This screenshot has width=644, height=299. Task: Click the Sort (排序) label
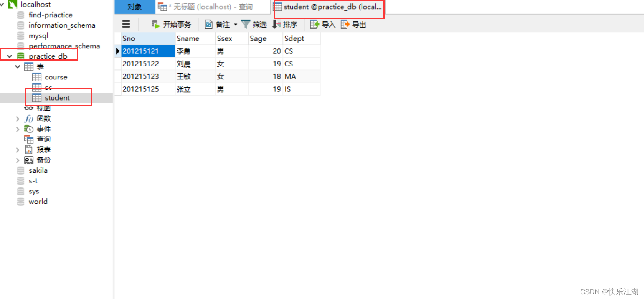[x=290, y=25]
